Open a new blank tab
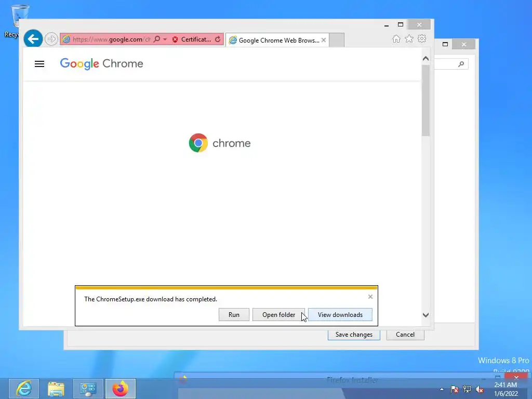The height and width of the screenshot is (399, 532). (337, 40)
